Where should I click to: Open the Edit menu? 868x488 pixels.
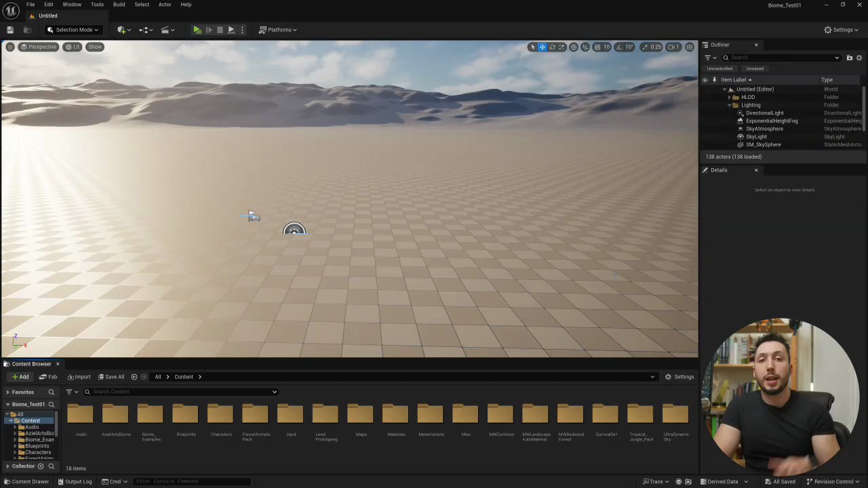[49, 5]
